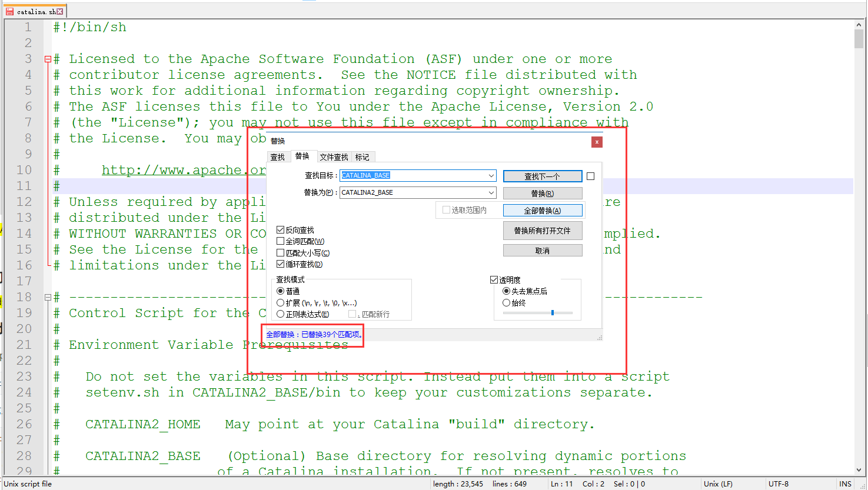Screen dimensions: 868x490
Task: Select the 替换 tab in the dialog
Action: click(302, 156)
